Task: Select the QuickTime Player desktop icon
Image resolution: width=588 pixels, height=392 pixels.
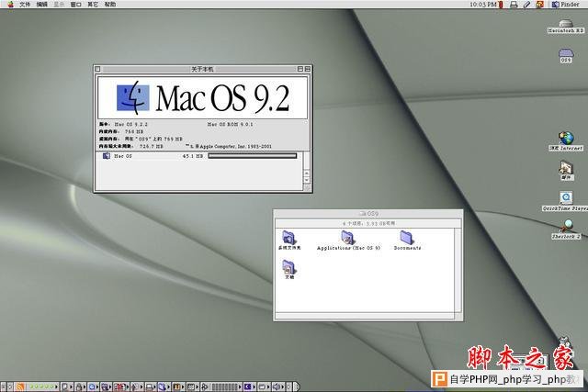Action: click(x=566, y=201)
